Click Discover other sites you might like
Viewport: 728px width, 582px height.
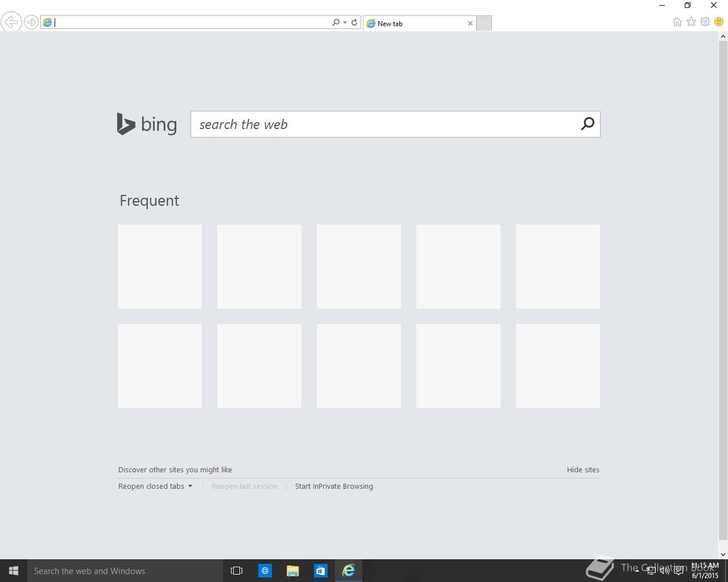pyautogui.click(x=175, y=469)
